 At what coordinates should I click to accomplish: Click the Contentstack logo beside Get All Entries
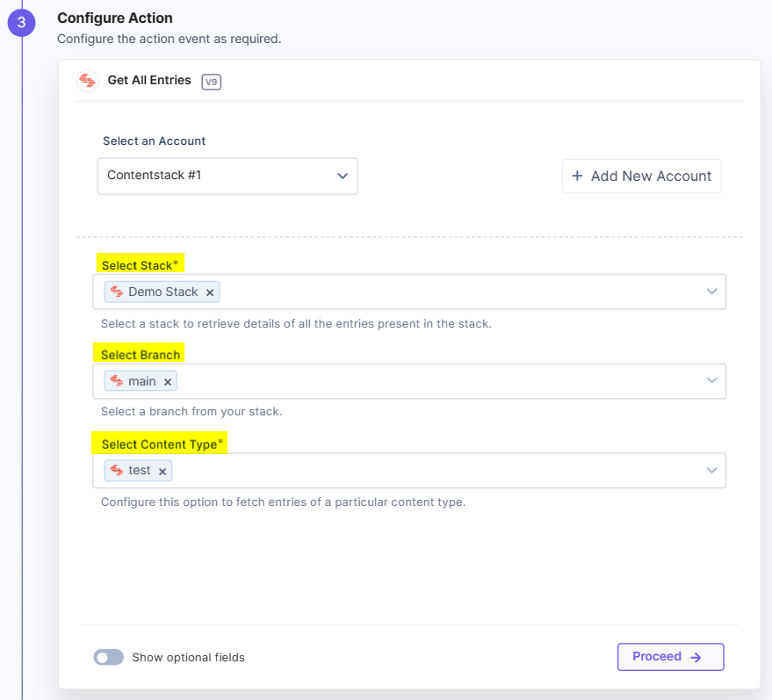click(88, 81)
